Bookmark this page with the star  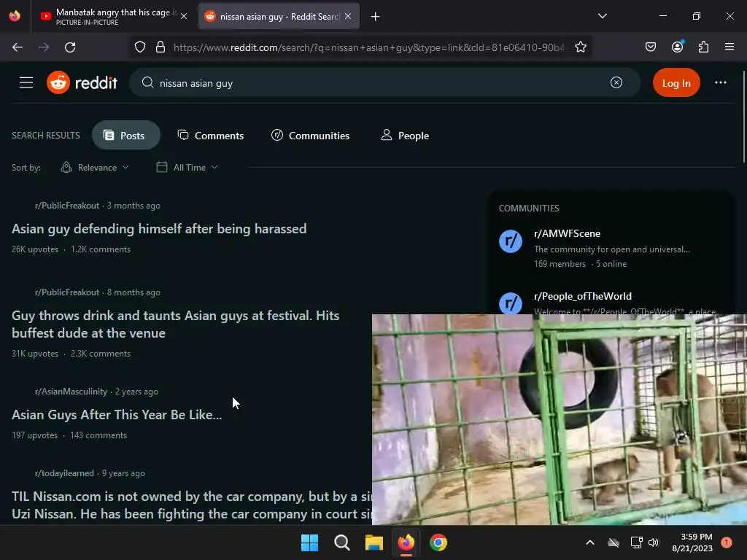580,47
